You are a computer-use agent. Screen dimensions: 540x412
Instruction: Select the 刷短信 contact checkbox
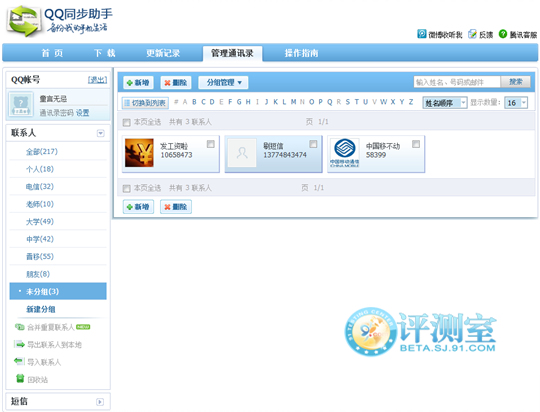pyautogui.click(x=313, y=144)
